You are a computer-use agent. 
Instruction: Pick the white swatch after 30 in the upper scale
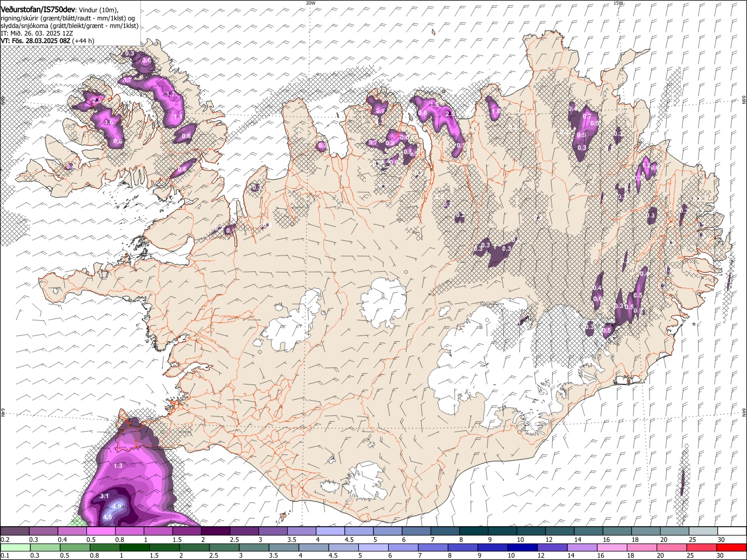coord(731,531)
